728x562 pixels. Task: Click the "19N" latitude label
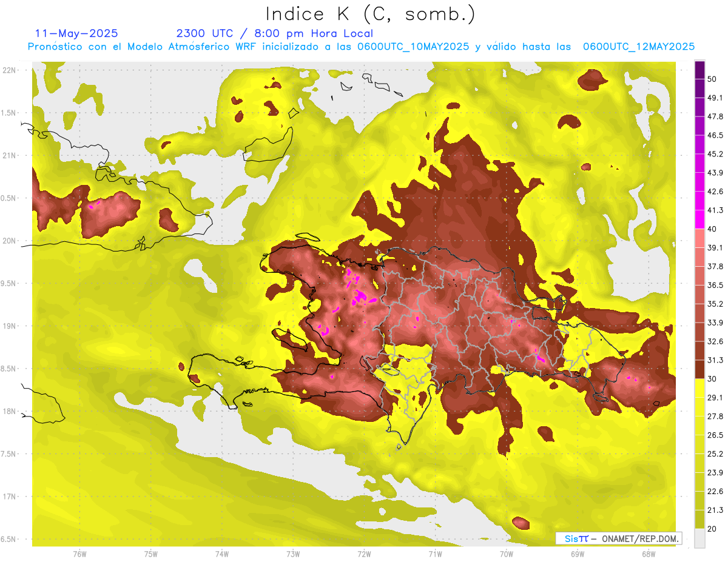pyautogui.click(x=9, y=326)
